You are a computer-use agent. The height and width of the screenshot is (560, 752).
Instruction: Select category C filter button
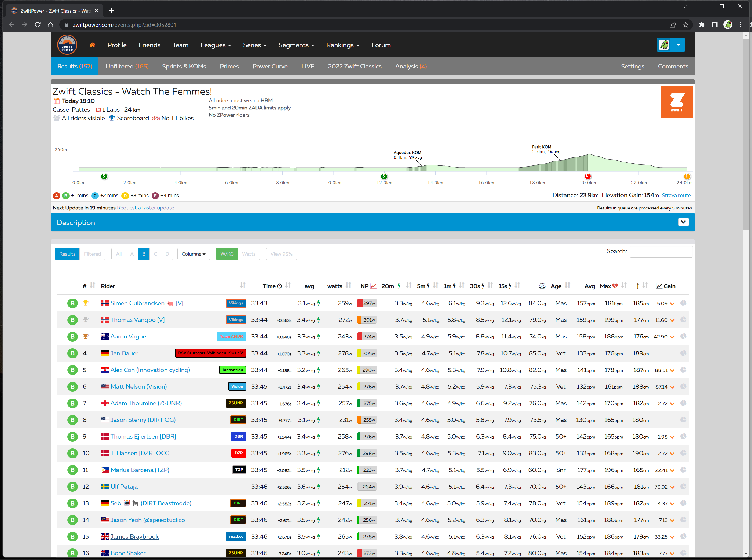tap(155, 254)
